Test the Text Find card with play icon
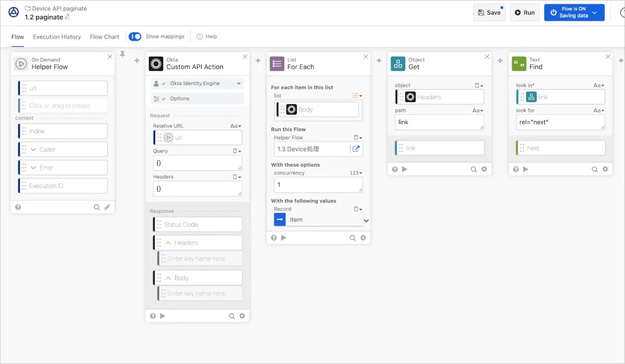The image size is (625, 364). click(526, 169)
